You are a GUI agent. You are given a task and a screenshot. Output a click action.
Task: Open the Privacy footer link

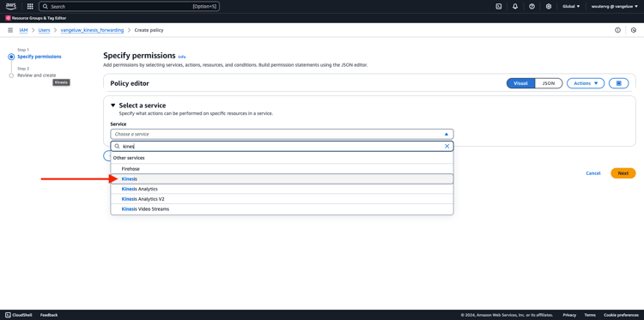coord(569,315)
